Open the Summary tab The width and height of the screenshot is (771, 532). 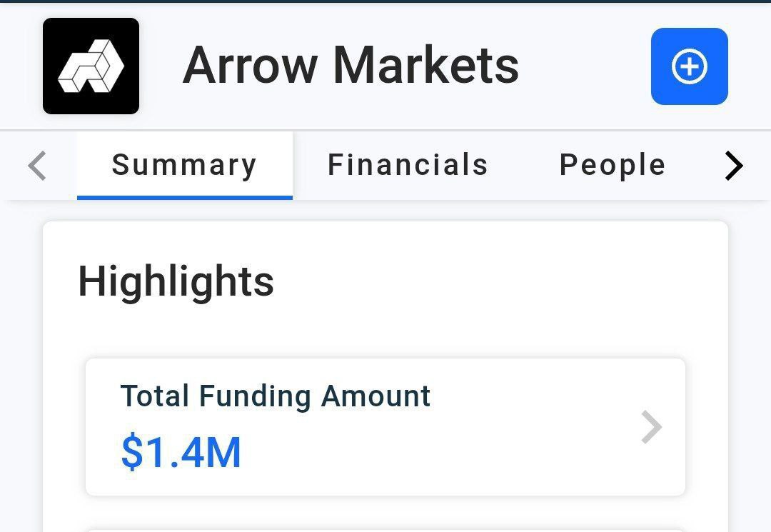pos(184,166)
